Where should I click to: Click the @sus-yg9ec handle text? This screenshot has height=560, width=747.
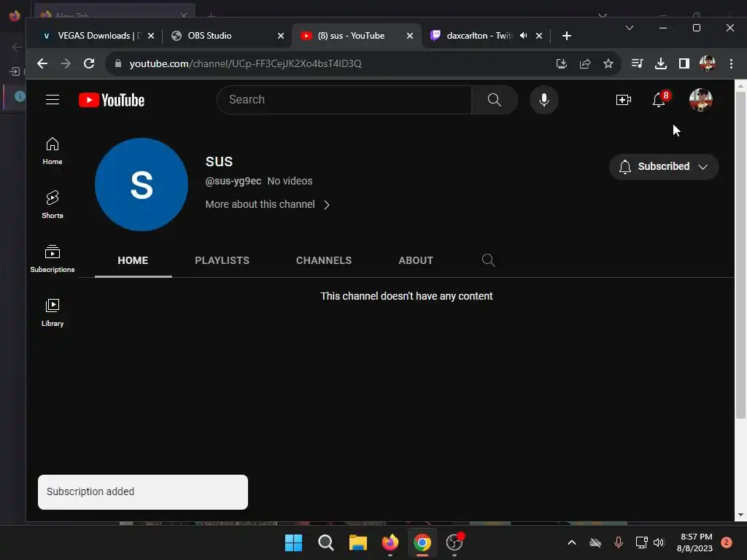(233, 181)
